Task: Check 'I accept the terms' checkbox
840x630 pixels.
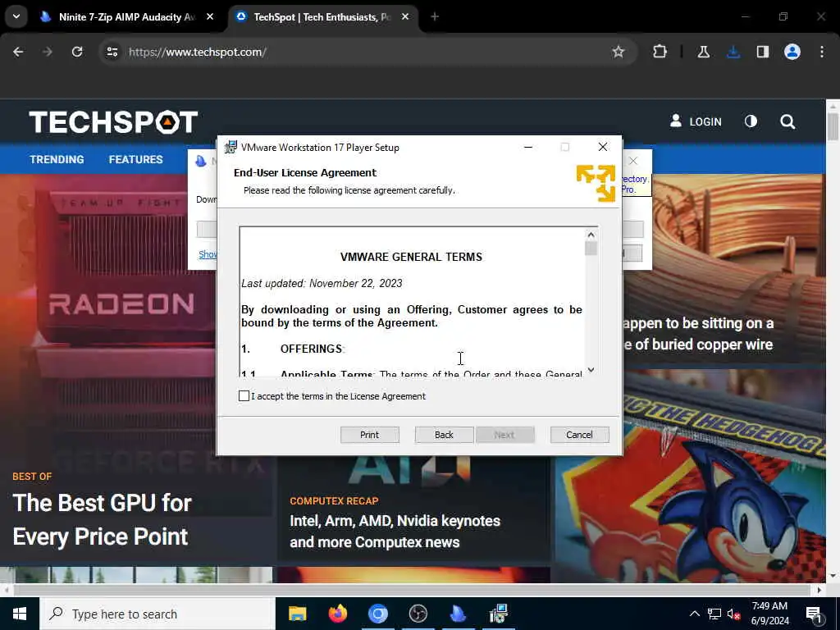Action: point(244,396)
